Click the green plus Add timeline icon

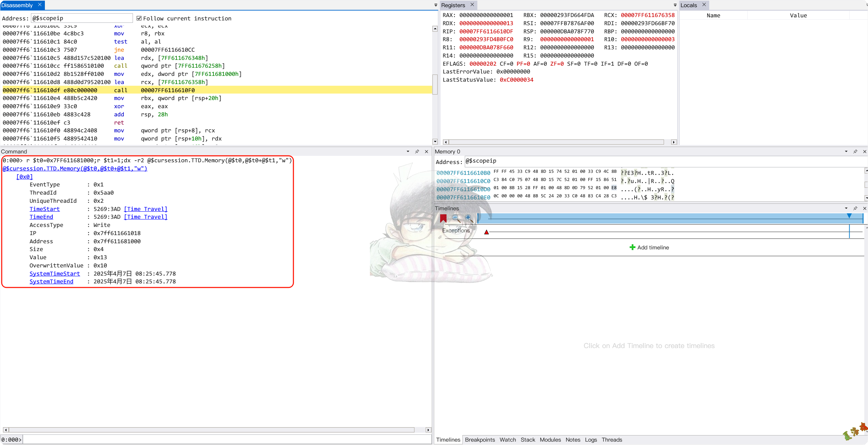coord(632,247)
